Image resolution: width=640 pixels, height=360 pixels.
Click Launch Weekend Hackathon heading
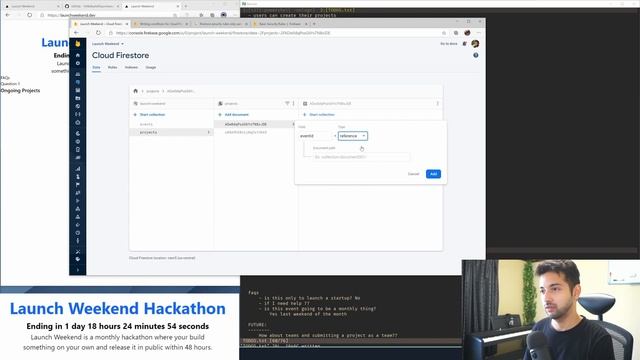118,308
